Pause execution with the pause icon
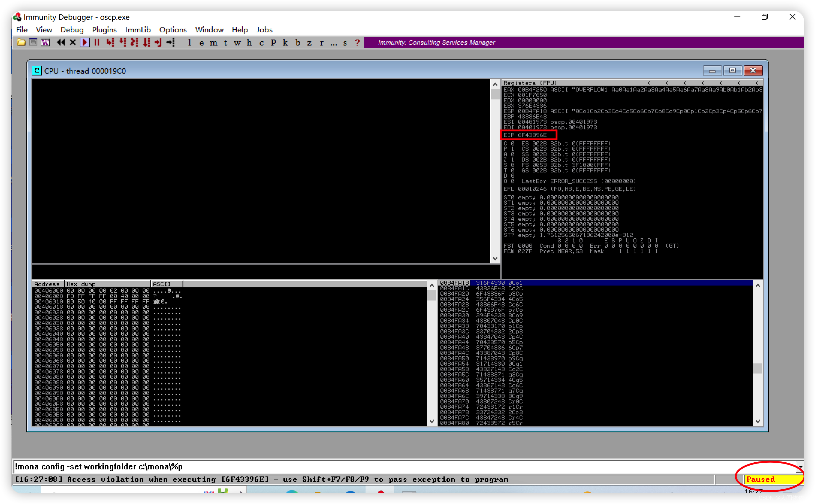Image resolution: width=815 pixels, height=504 pixels. pyautogui.click(x=97, y=42)
